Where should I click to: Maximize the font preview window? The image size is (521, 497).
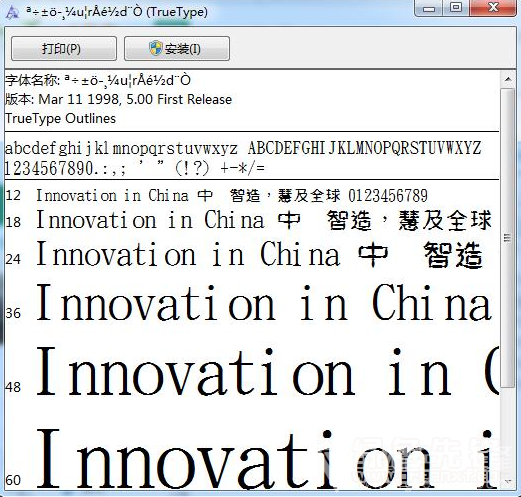click(456, 8)
